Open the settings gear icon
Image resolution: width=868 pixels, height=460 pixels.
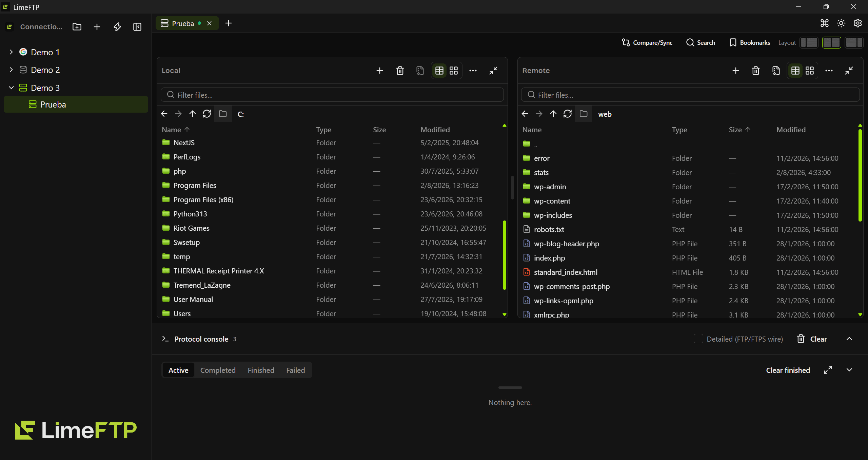click(x=858, y=23)
